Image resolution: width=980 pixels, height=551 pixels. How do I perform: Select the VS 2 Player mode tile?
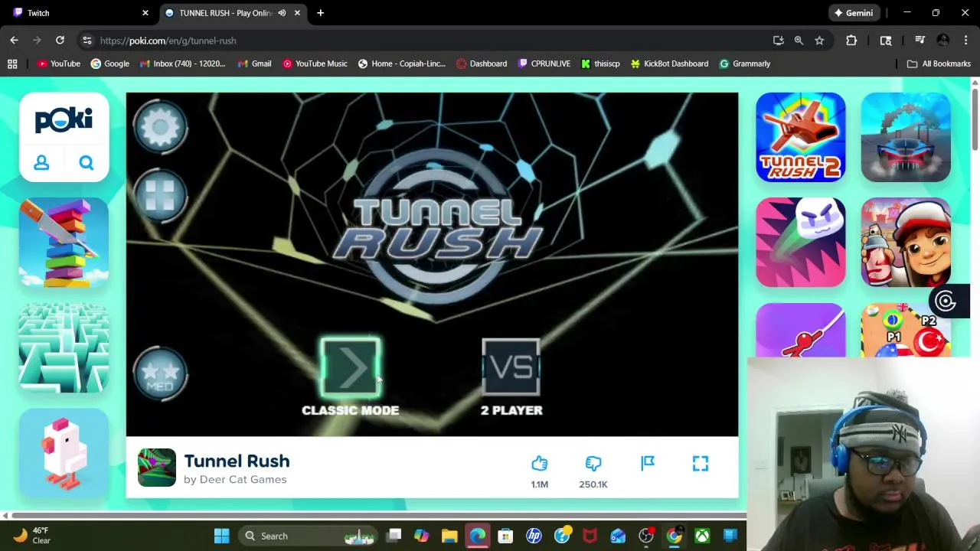click(x=511, y=368)
